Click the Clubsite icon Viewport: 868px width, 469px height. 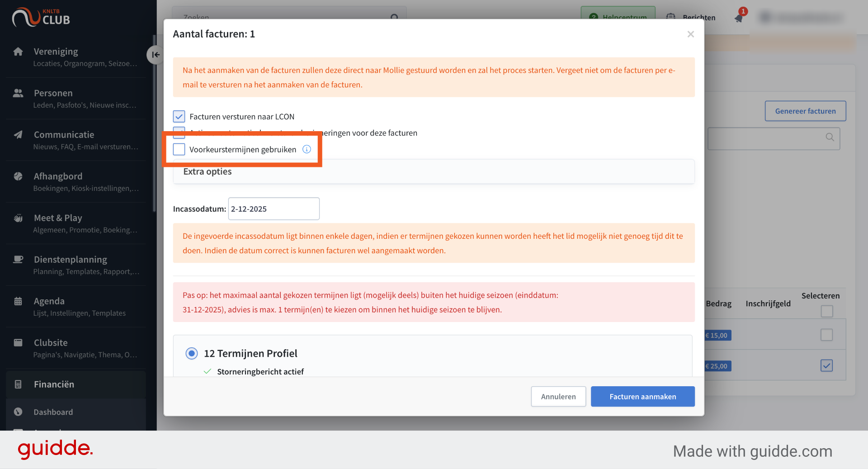tap(18, 343)
